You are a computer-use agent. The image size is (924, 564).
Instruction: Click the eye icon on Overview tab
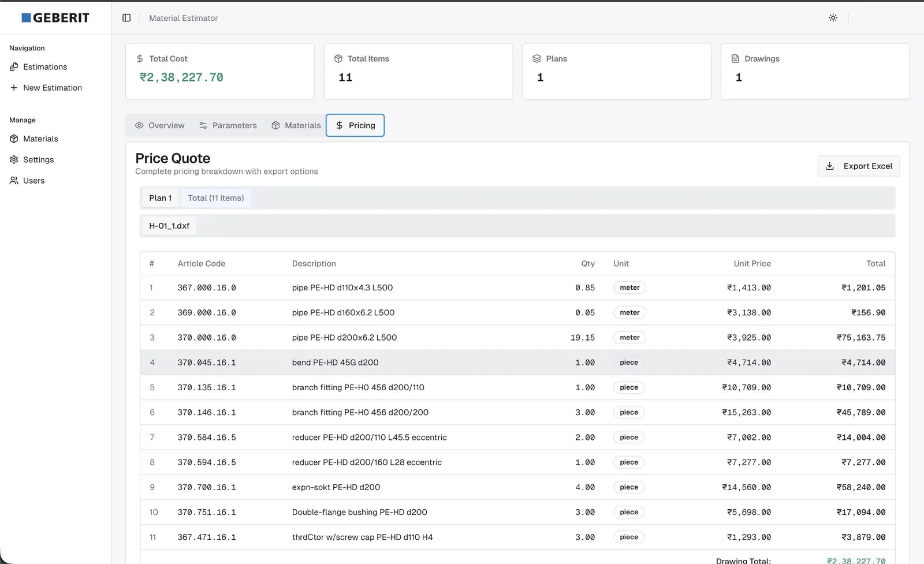(x=139, y=125)
